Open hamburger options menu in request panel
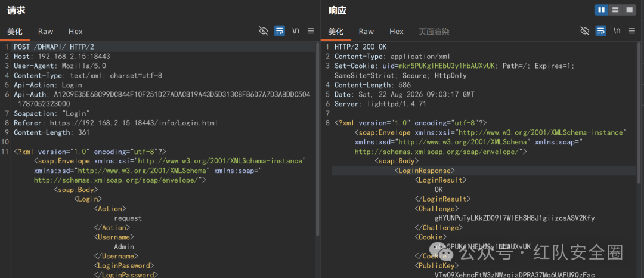The width and height of the screenshot is (644, 278). tap(311, 31)
